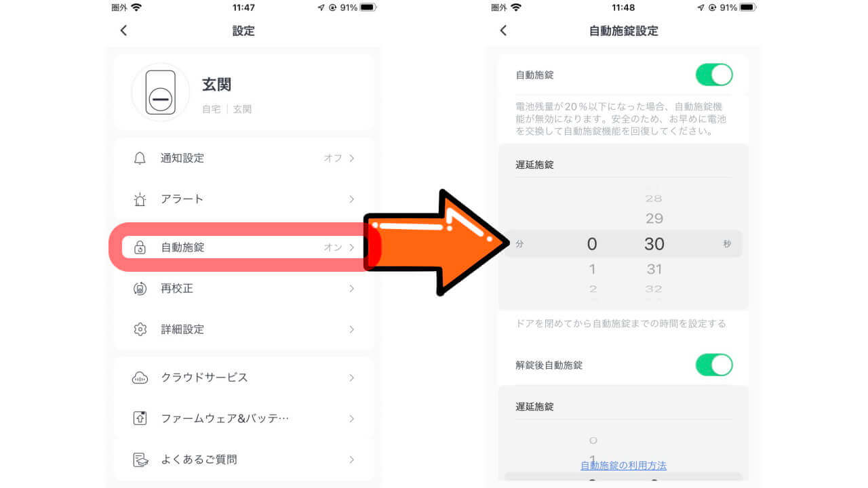Expand the 通知設定 row chevron
Image resolution: width=868 pixels, height=488 pixels.
pyautogui.click(x=351, y=158)
